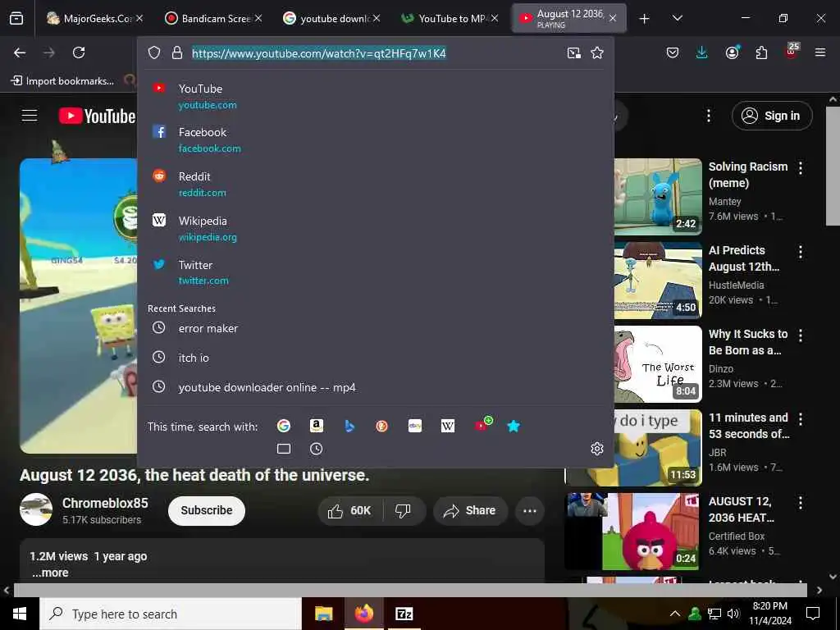Open options menu for Solving Racism video

pos(801,168)
